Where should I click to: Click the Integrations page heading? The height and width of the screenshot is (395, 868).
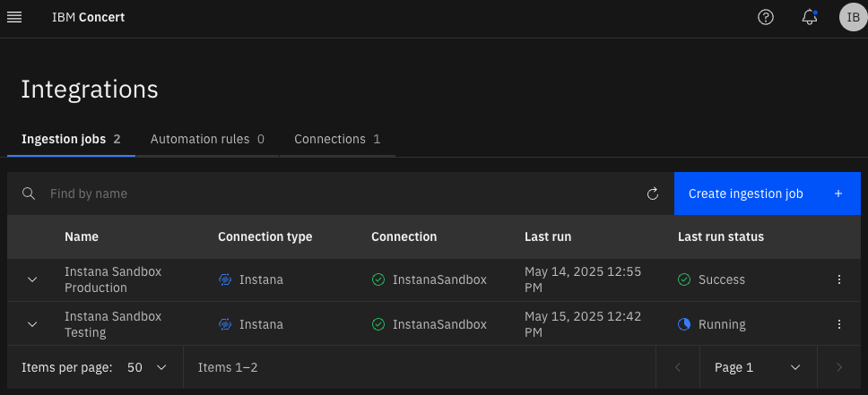(90, 89)
